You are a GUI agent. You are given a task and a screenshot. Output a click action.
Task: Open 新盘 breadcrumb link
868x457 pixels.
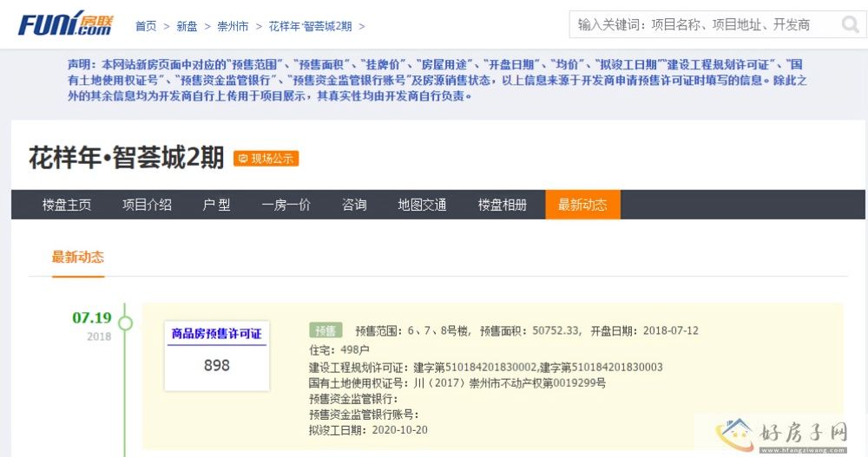(187, 27)
